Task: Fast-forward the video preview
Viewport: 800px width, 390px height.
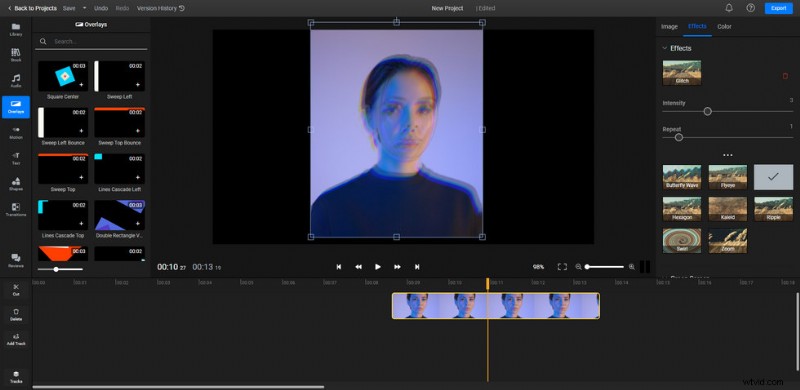Action: point(397,266)
